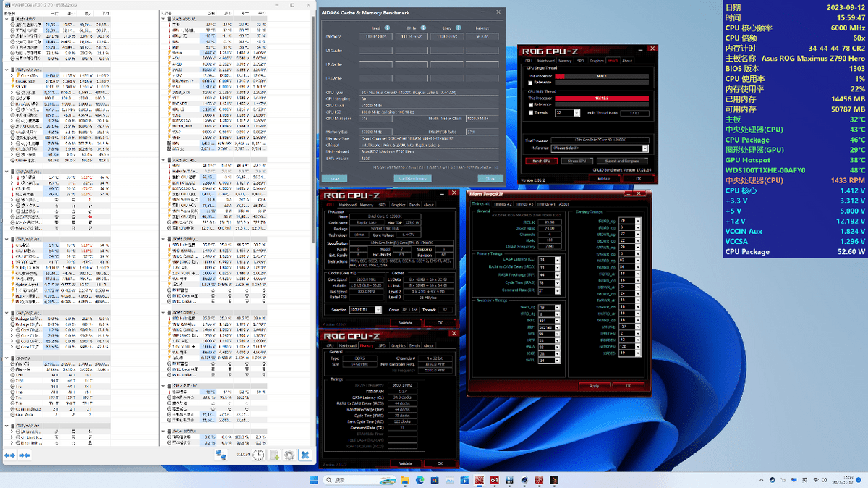Switch to Mainboard tab in CPU-Z bench window
The width and height of the screenshot is (868, 488).
point(545,61)
